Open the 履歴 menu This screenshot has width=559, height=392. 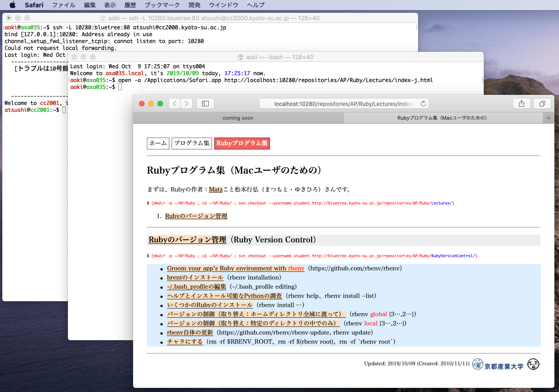coord(130,5)
